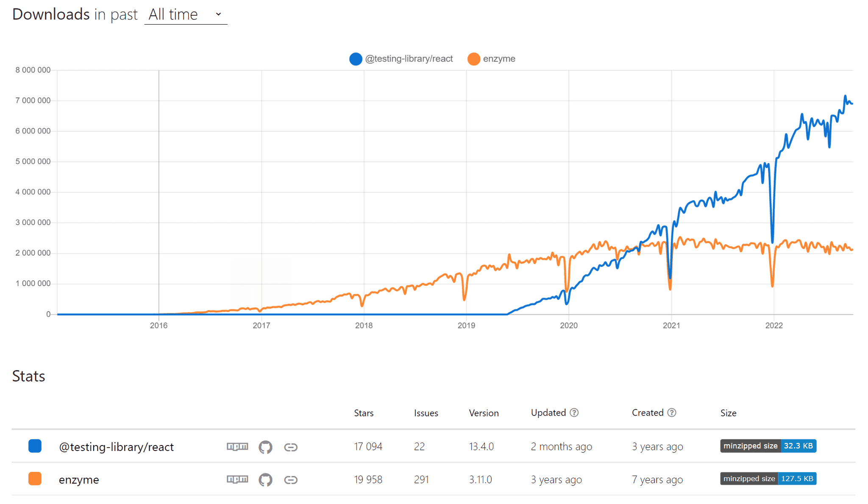Open the npm page for enzyme
The width and height of the screenshot is (868, 504).
pos(237,479)
